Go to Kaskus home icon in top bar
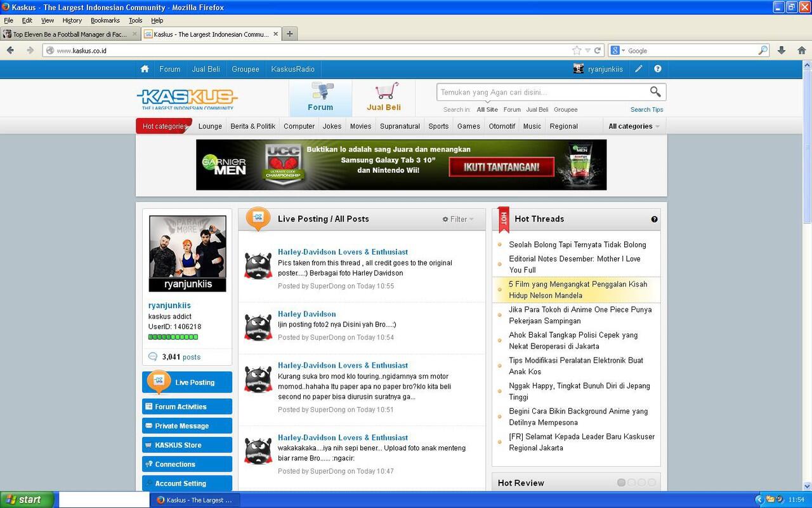Screen dimensions: 812x508 (145, 69)
